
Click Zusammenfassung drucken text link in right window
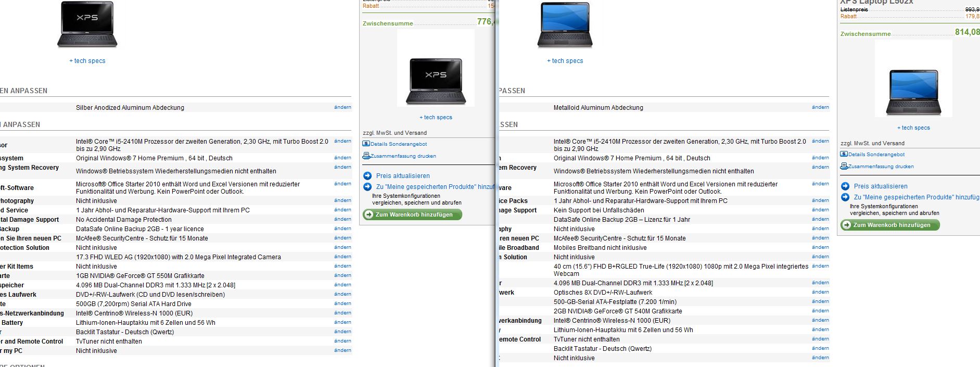(881, 167)
